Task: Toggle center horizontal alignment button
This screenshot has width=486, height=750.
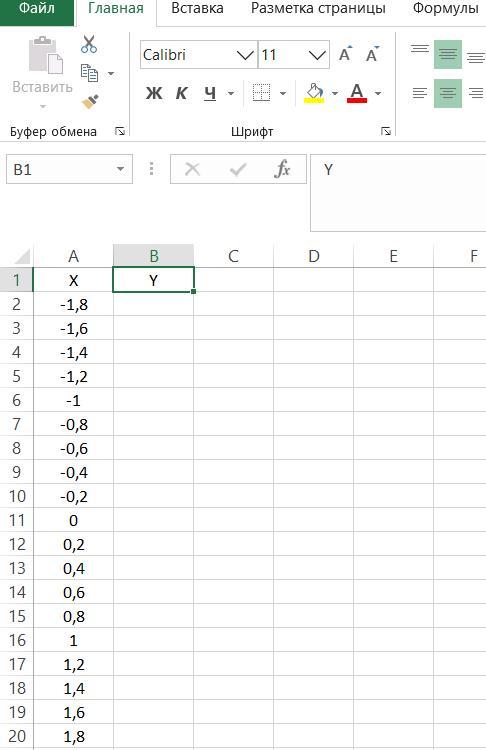Action: 448,93
